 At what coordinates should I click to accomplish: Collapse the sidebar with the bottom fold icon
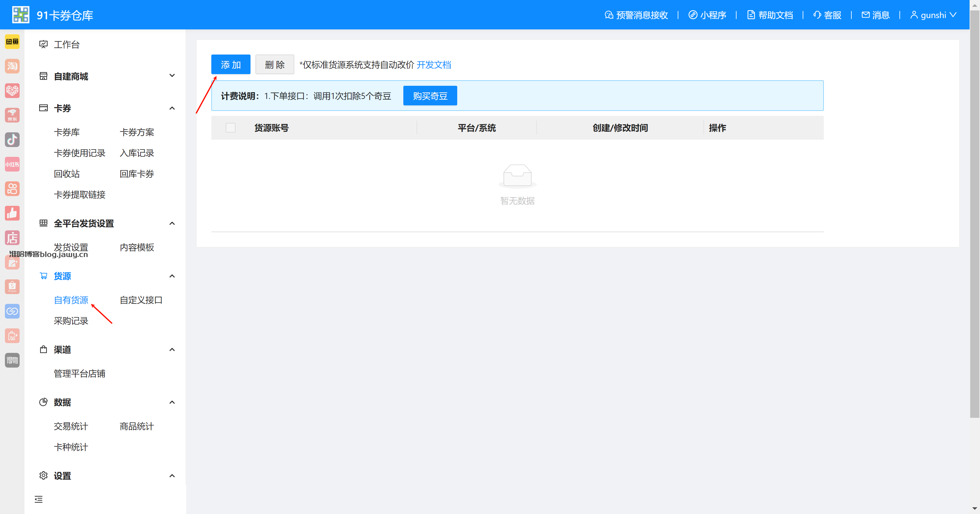[38, 499]
